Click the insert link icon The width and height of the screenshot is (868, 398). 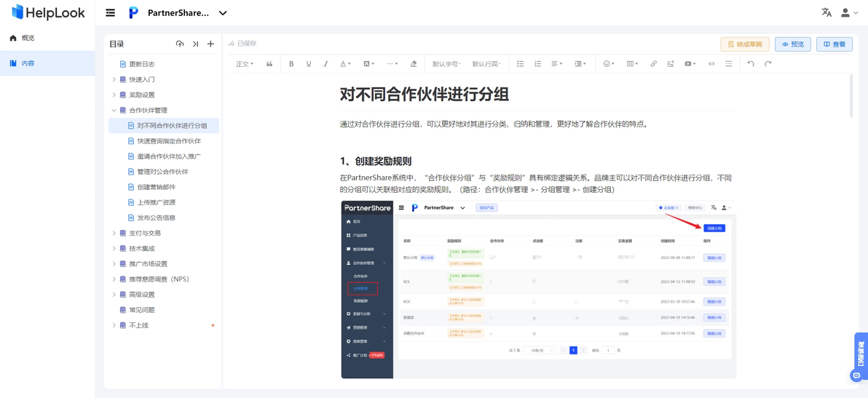tap(653, 64)
